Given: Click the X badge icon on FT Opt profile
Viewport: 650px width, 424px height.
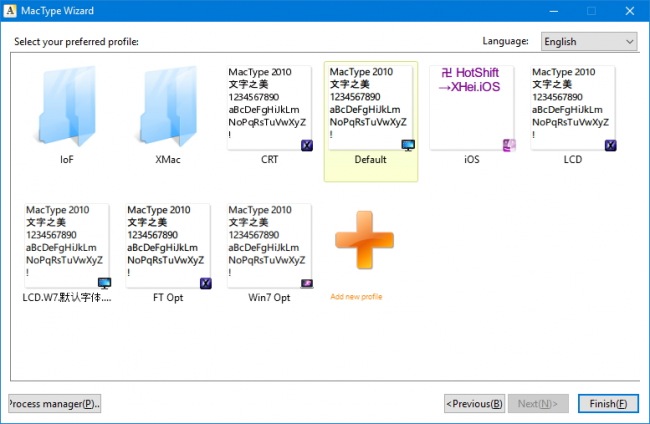Looking at the screenshot, I should coord(206,283).
